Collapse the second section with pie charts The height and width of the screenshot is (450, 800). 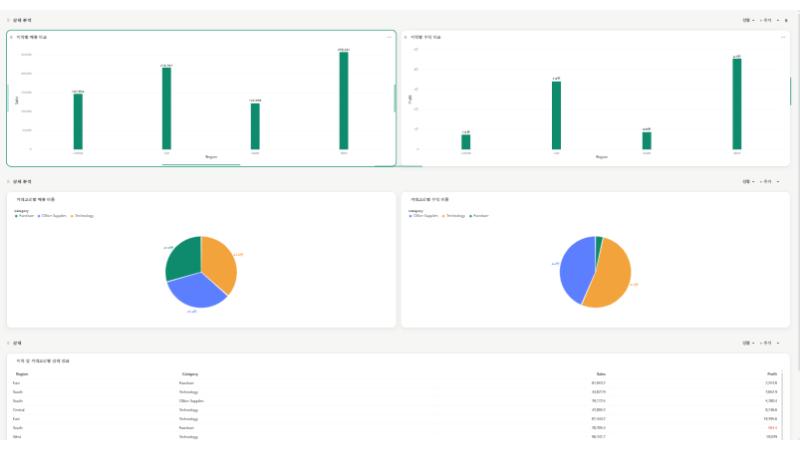click(x=9, y=182)
